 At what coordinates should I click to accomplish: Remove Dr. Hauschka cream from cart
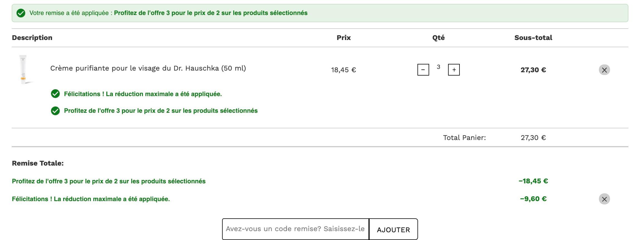click(604, 70)
